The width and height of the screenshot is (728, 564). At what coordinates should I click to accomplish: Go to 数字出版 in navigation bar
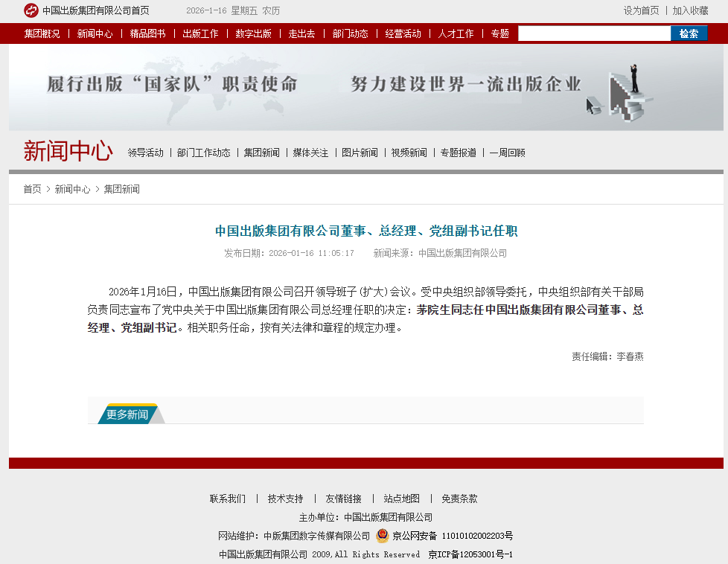(x=253, y=33)
